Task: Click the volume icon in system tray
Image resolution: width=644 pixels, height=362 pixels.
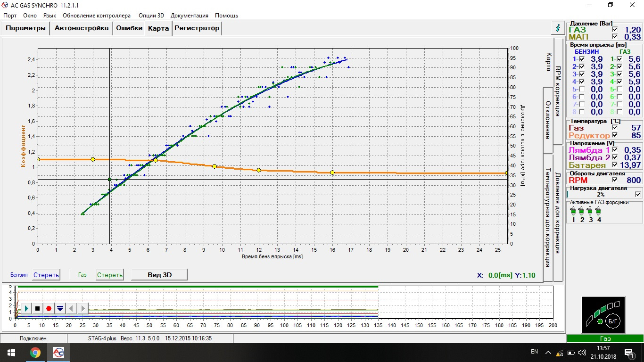Action: coord(581,352)
